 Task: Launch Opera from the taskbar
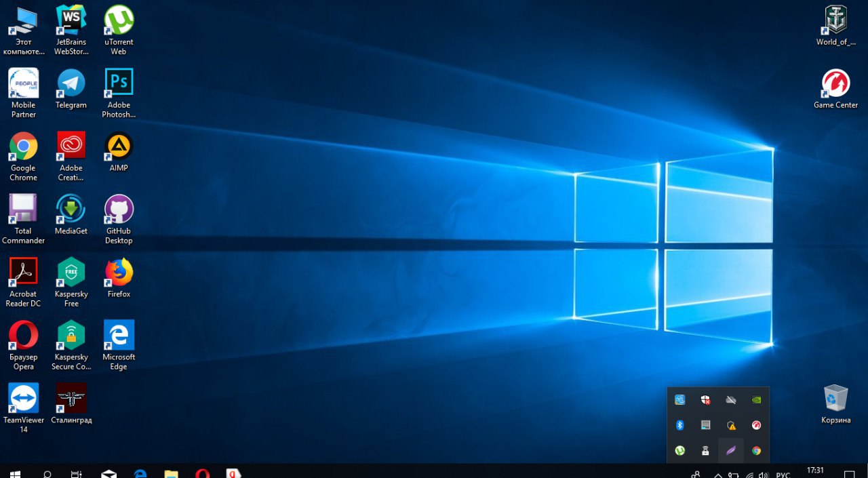click(x=202, y=473)
